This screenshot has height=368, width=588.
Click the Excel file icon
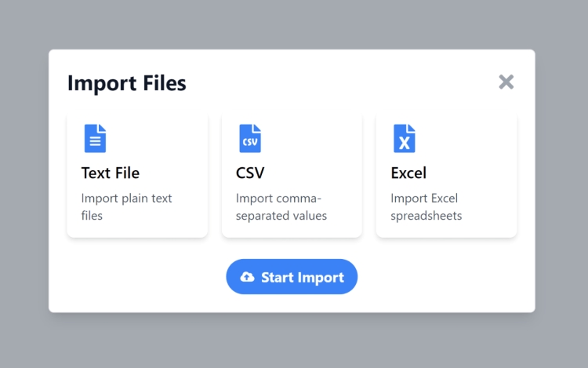[x=405, y=138]
